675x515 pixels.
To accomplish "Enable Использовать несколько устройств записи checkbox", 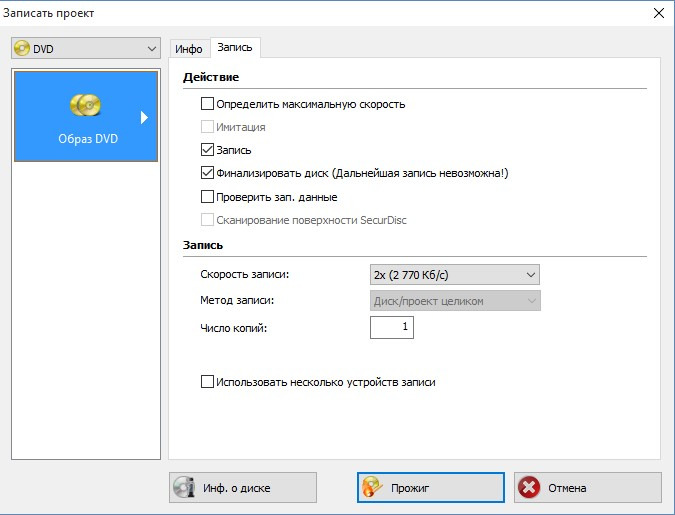I will point(207,382).
